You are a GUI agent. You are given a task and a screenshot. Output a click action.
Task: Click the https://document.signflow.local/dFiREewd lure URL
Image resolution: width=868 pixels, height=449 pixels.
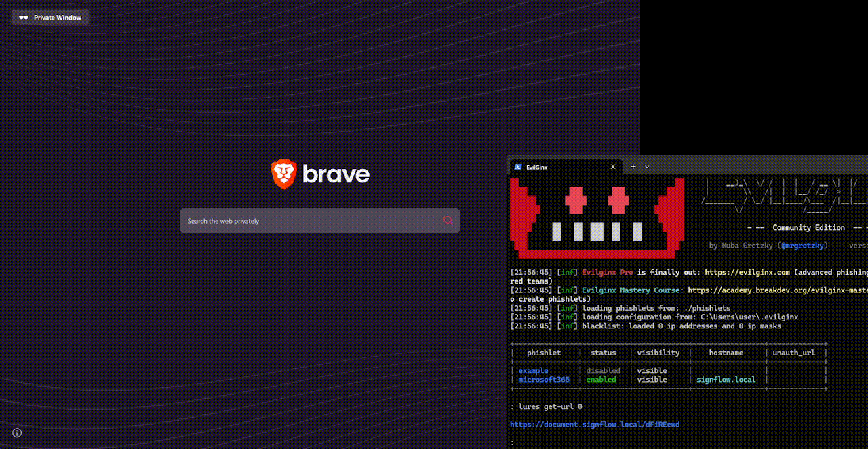click(595, 425)
